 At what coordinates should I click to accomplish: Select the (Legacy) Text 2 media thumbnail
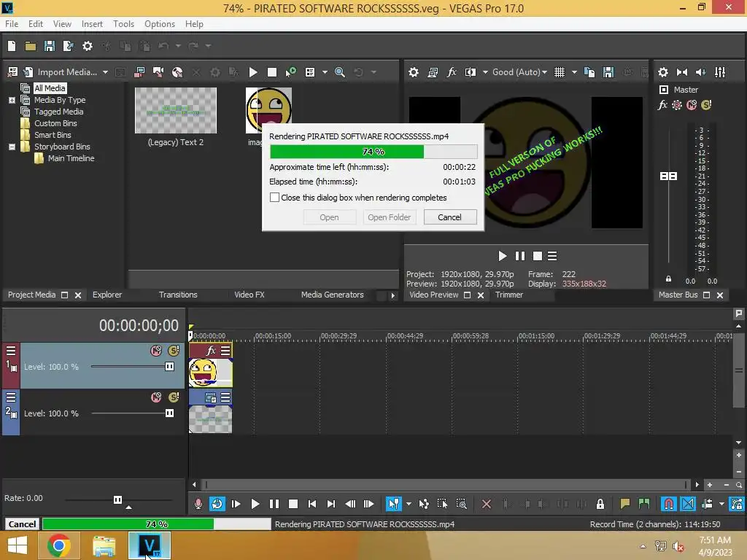(x=175, y=110)
